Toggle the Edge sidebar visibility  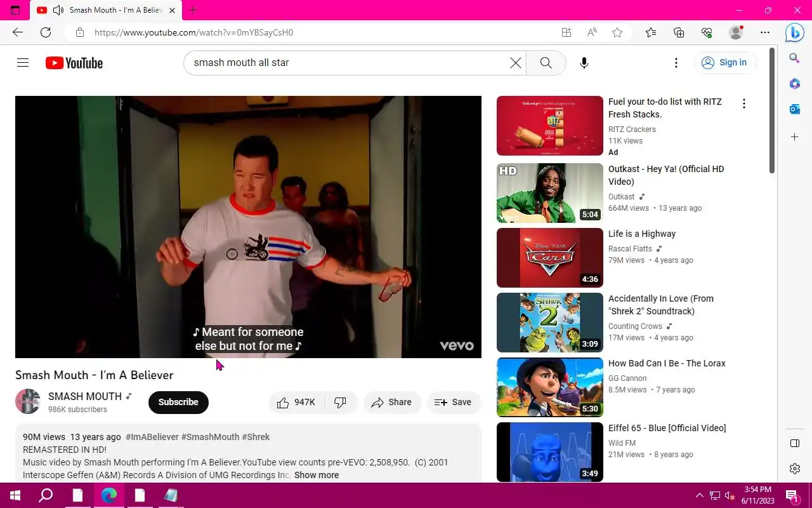tap(795, 443)
